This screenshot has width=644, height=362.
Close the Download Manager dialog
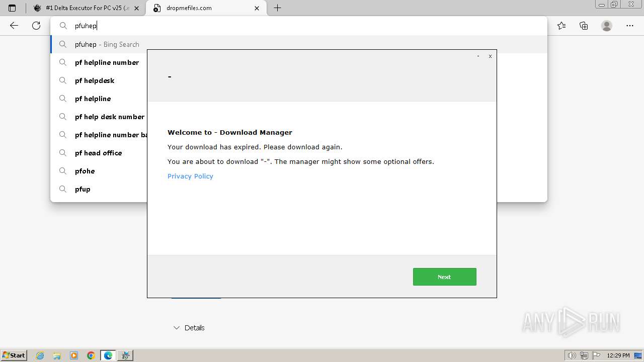pyautogui.click(x=490, y=56)
